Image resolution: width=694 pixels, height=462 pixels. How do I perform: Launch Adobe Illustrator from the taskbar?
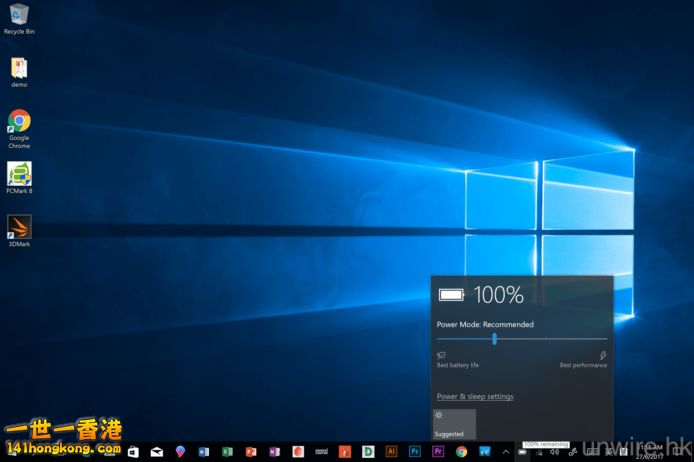click(391, 451)
